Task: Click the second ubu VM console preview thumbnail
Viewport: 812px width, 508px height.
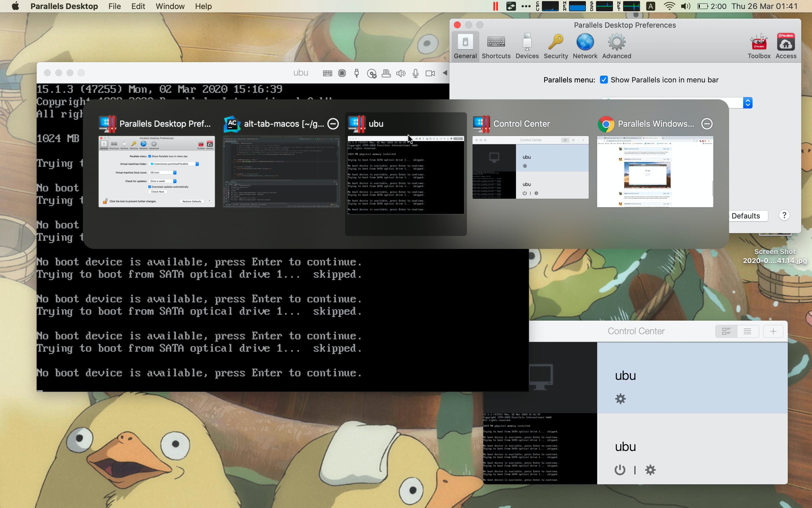Action: [x=540, y=448]
